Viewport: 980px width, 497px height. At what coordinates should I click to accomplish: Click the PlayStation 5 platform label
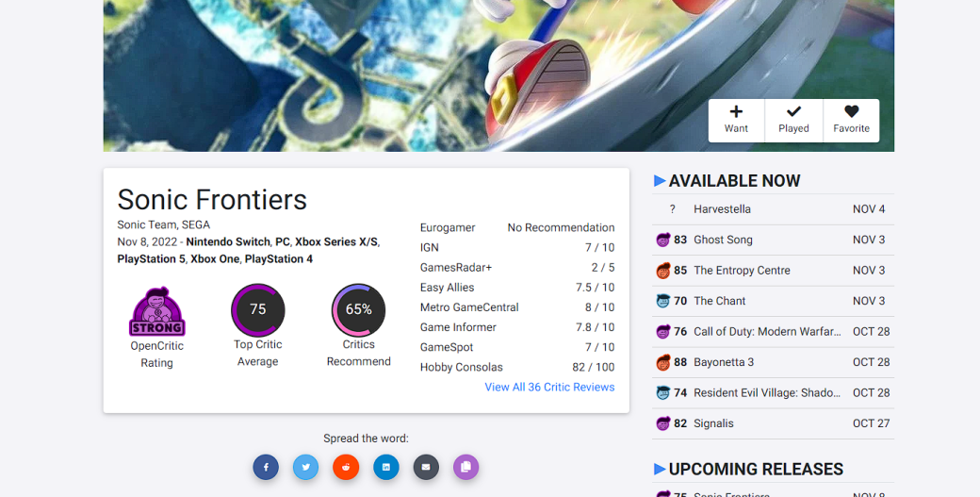(152, 258)
